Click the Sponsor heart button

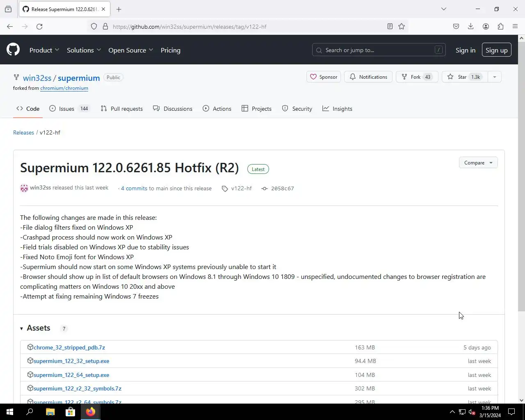click(324, 77)
